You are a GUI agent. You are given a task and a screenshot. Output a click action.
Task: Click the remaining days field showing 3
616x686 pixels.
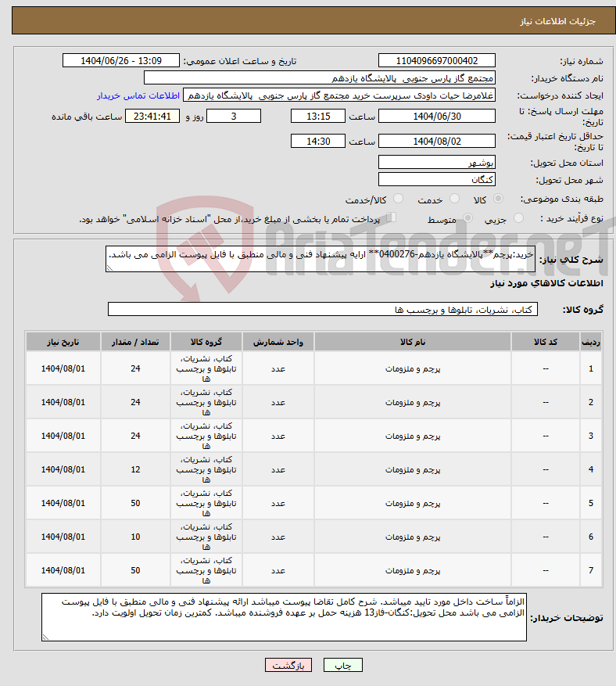234,117
